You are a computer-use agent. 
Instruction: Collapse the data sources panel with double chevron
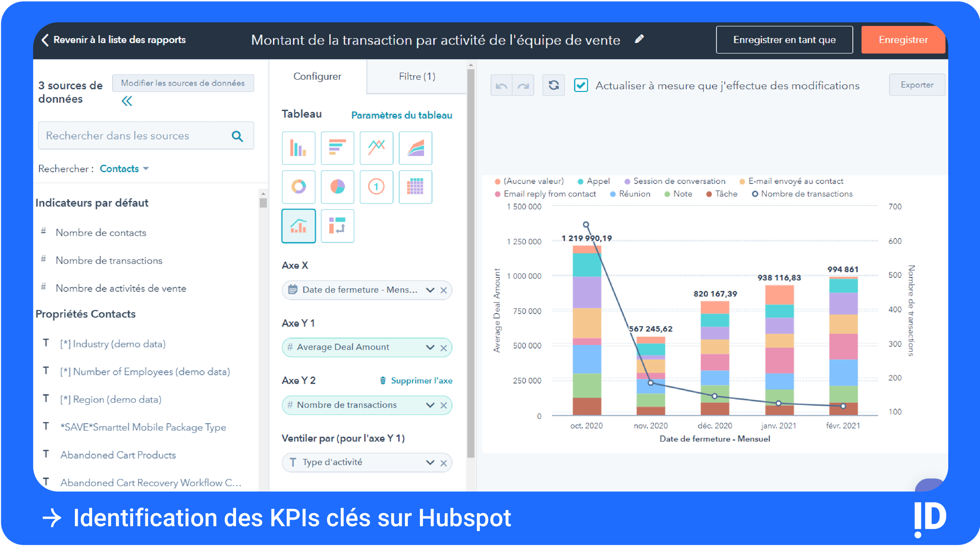(x=126, y=101)
